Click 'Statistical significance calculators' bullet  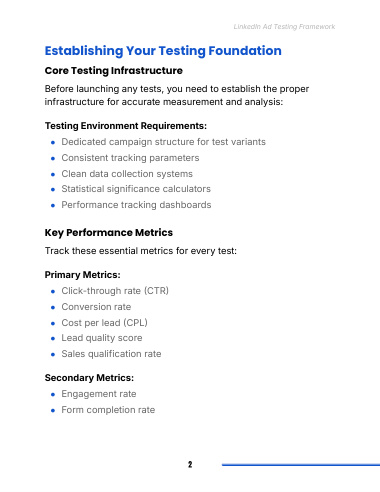[136, 189]
